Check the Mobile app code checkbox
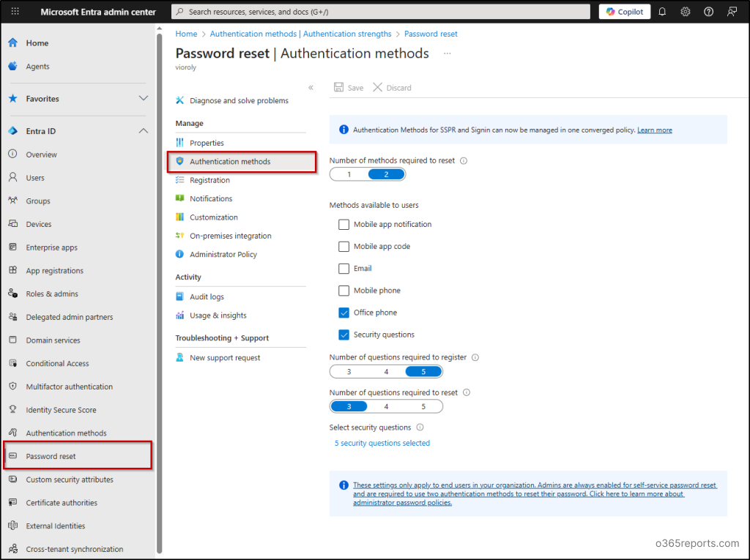Screen dimensions: 750x560 (x=344, y=246)
